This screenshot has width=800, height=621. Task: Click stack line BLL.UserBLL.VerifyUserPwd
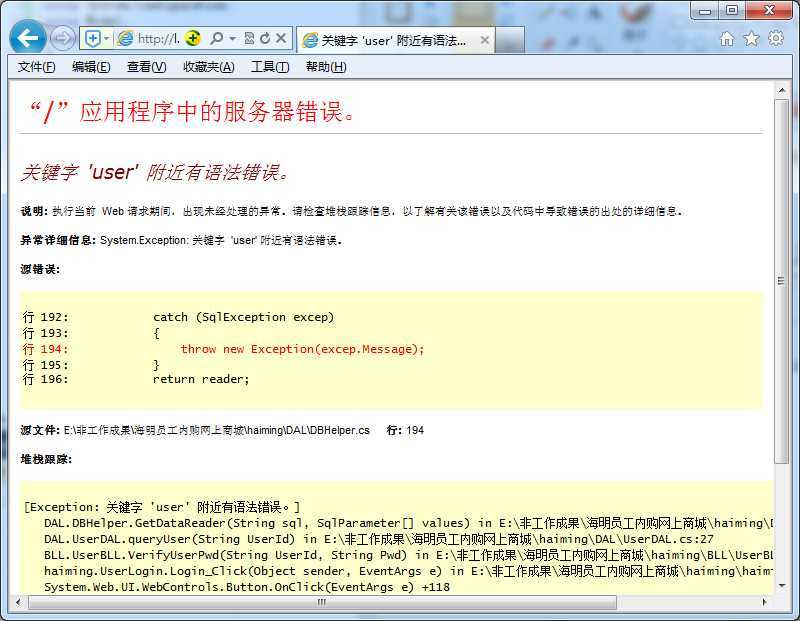click(408, 555)
